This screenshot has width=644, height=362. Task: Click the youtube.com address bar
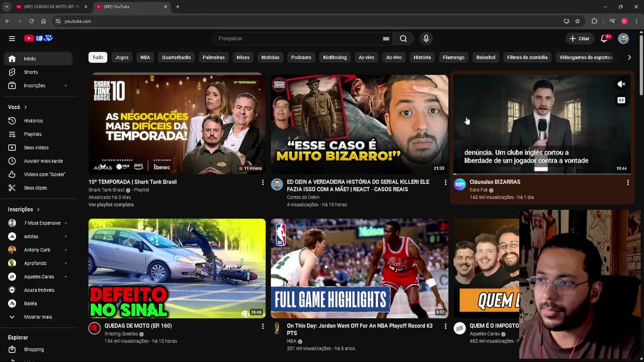coord(307,21)
